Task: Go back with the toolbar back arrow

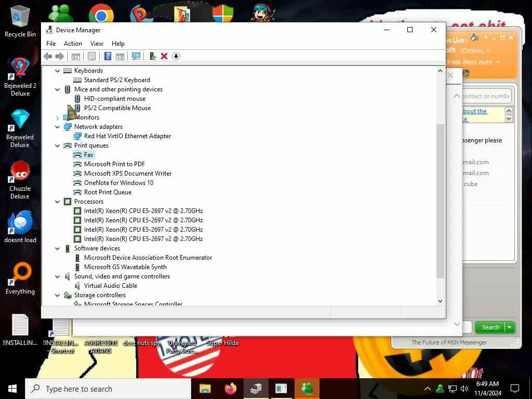Action: [x=48, y=56]
